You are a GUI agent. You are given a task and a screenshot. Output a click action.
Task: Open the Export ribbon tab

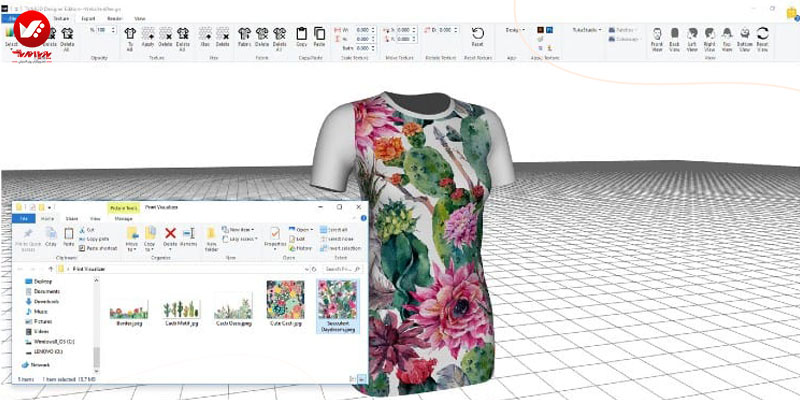click(x=88, y=19)
